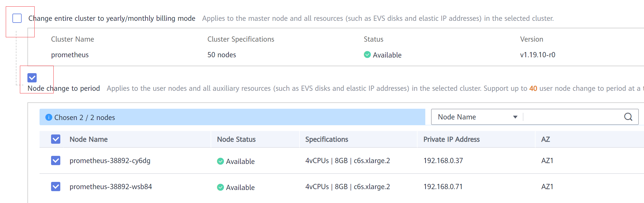Open the Node Name filter dropdown

coord(477,117)
